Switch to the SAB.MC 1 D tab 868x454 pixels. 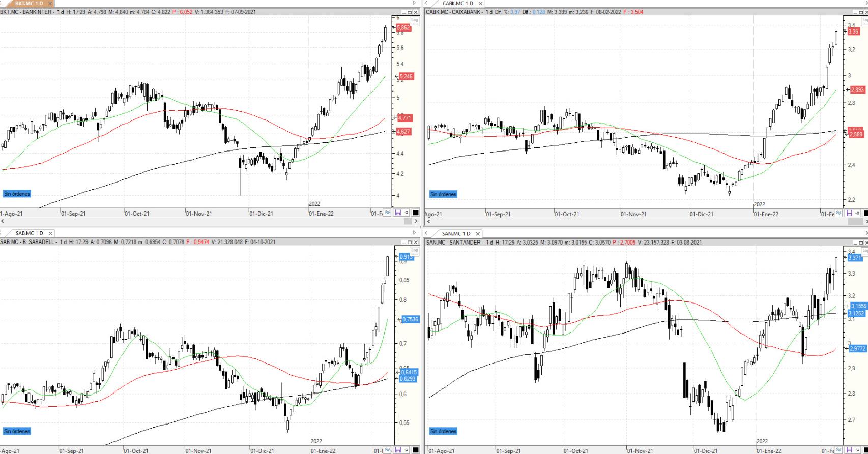pos(29,233)
